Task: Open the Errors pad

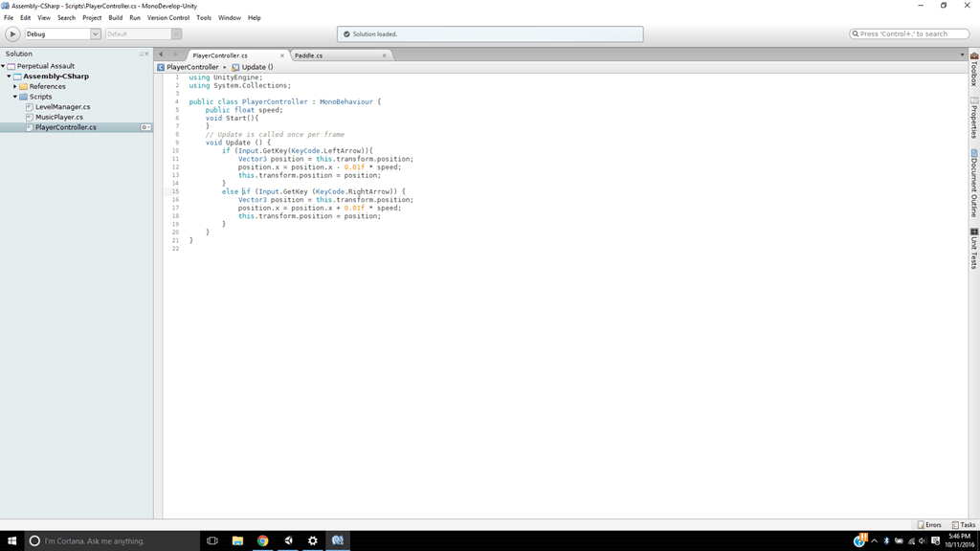Action: pos(929,524)
